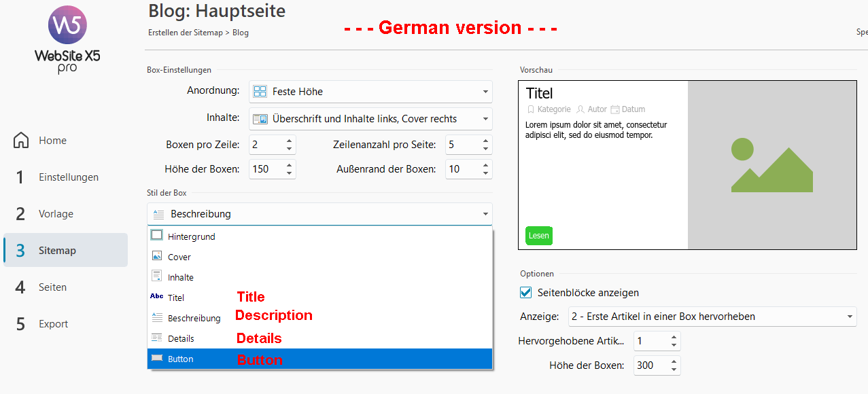868x394 pixels.
Task: Select Hintergrund icon in style list
Action: click(x=157, y=236)
